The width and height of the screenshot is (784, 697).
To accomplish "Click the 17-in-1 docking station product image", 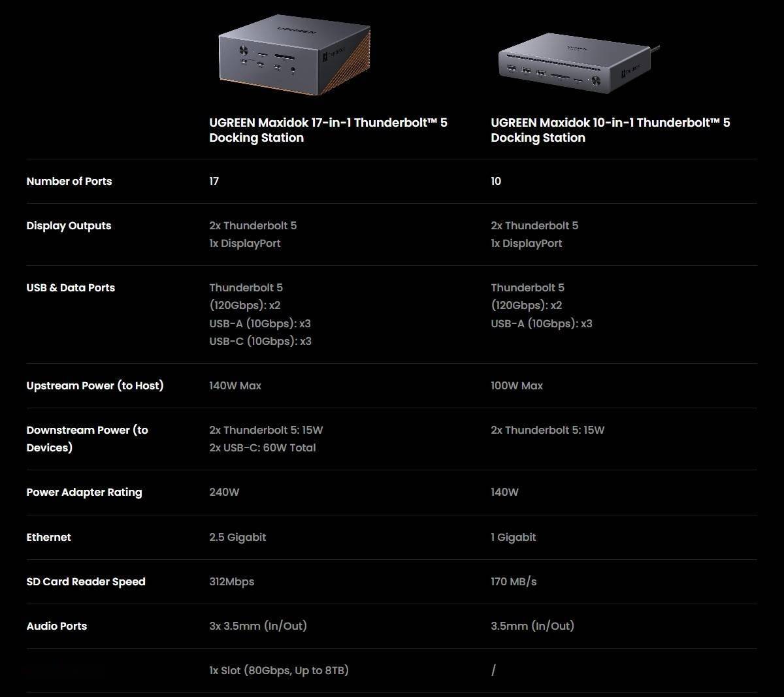I will pyautogui.click(x=294, y=55).
